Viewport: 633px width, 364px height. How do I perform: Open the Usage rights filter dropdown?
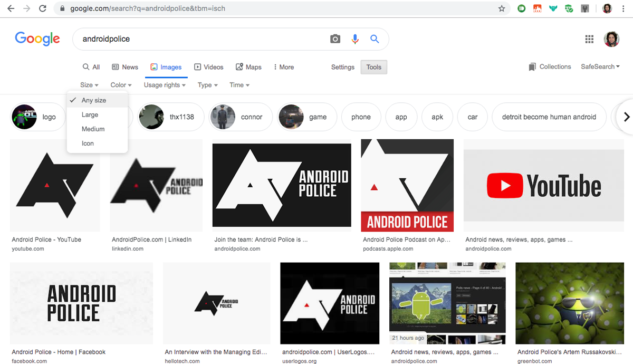point(165,85)
